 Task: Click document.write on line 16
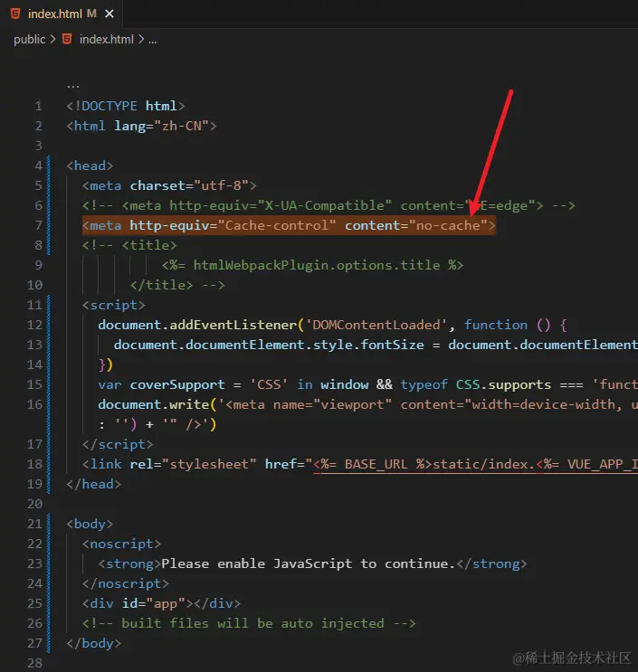point(154,404)
